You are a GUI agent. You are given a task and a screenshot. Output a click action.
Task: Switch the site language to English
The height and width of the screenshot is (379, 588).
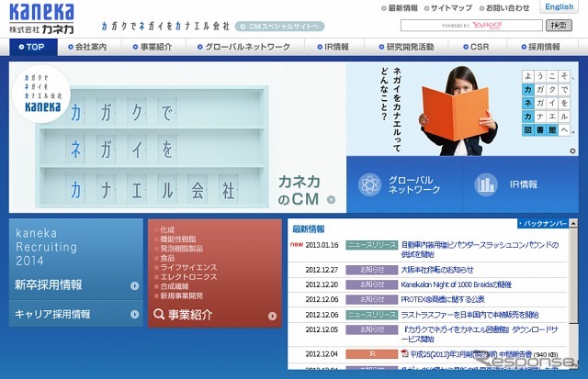tap(559, 6)
